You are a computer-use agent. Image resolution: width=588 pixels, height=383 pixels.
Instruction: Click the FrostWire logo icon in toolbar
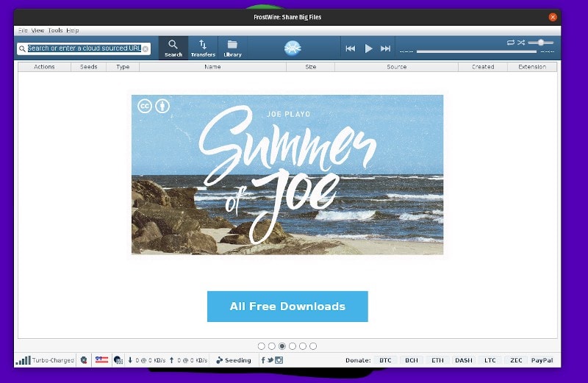(293, 48)
